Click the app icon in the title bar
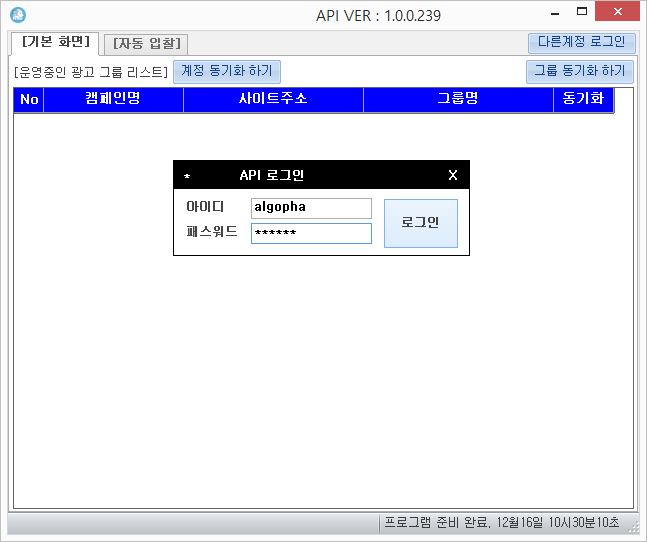 pos(16,15)
